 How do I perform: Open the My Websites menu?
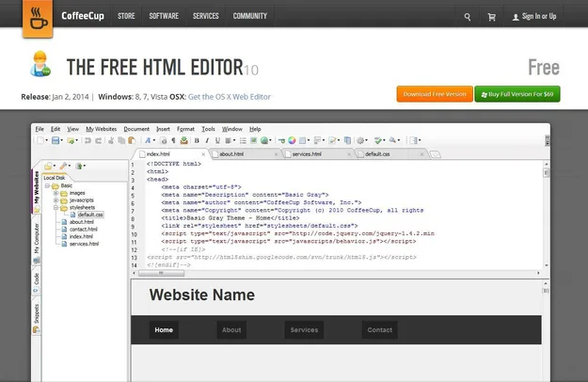[102, 129]
